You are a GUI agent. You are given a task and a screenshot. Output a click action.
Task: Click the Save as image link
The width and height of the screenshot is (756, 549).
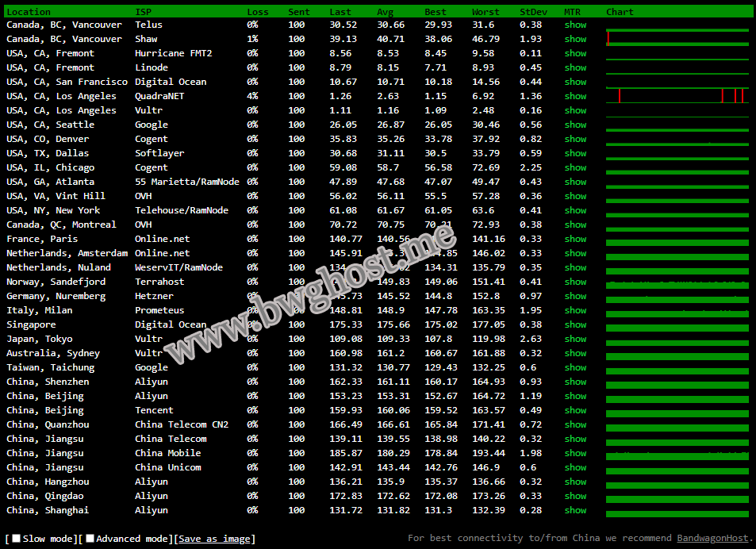click(214, 539)
